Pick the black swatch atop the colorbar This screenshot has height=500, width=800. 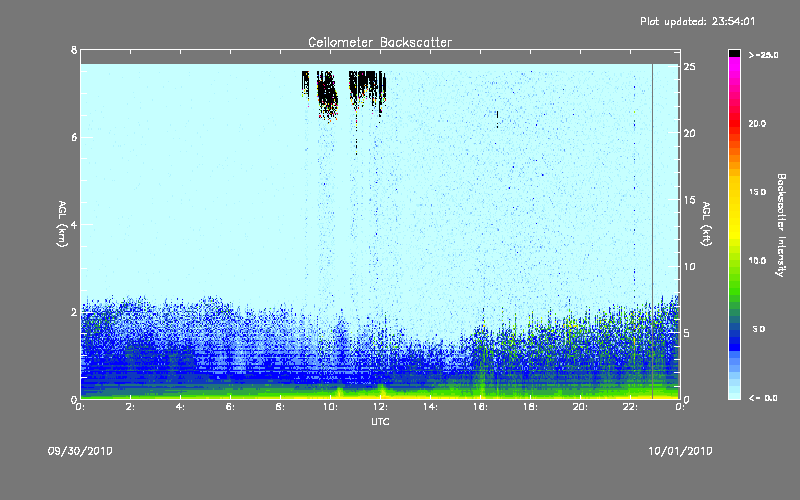click(x=734, y=53)
